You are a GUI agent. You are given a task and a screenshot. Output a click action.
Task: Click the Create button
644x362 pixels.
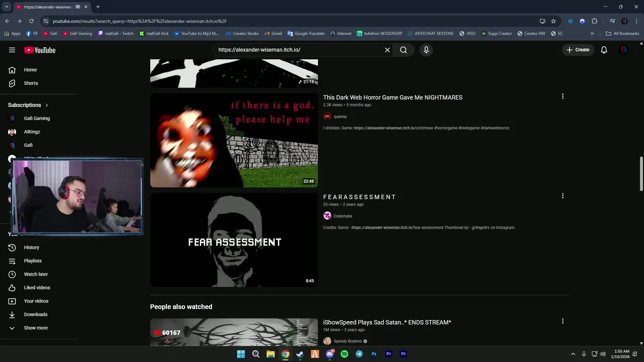click(578, 50)
